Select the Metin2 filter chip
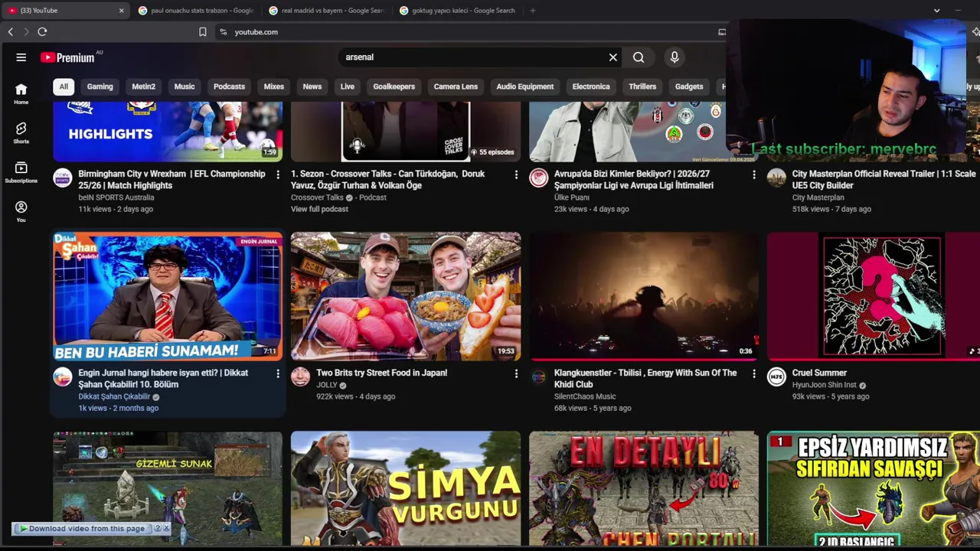Image resolution: width=980 pixels, height=551 pixels. [x=143, y=86]
